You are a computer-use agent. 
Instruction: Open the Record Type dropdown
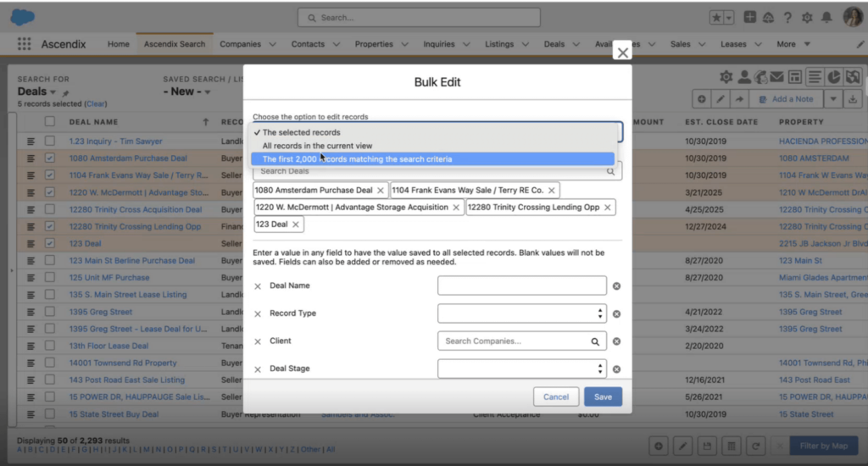click(521, 313)
